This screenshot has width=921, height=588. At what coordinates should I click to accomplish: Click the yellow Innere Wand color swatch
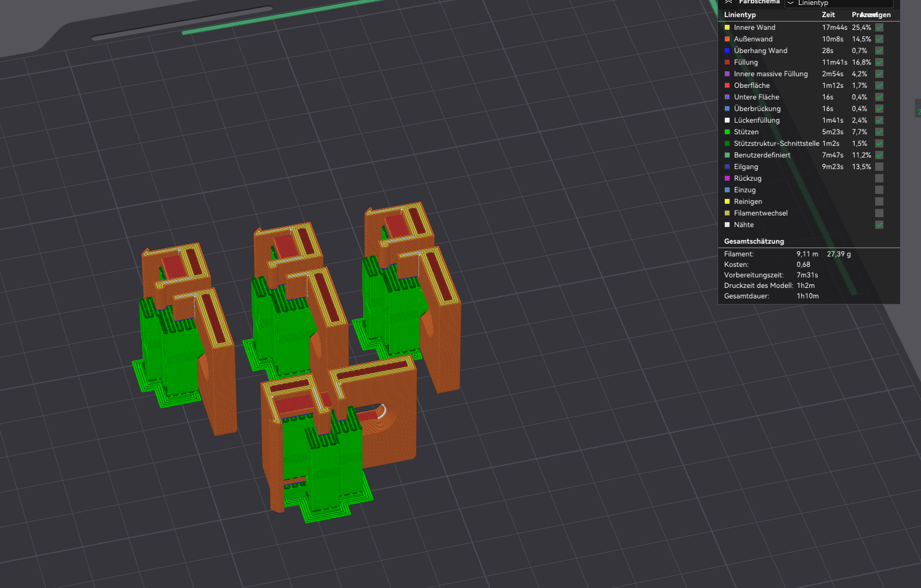click(727, 27)
